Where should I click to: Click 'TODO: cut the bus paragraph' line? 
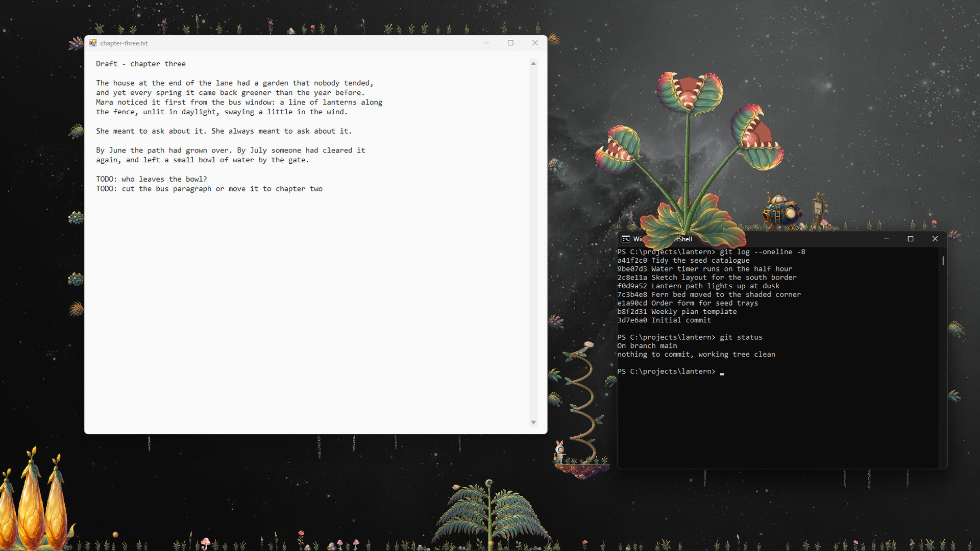[209, 189]
